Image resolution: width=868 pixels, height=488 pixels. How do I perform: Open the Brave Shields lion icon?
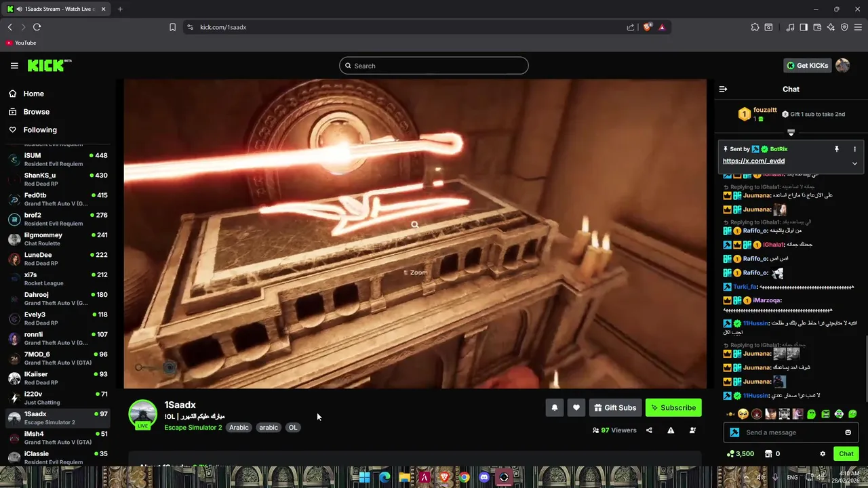648,27
